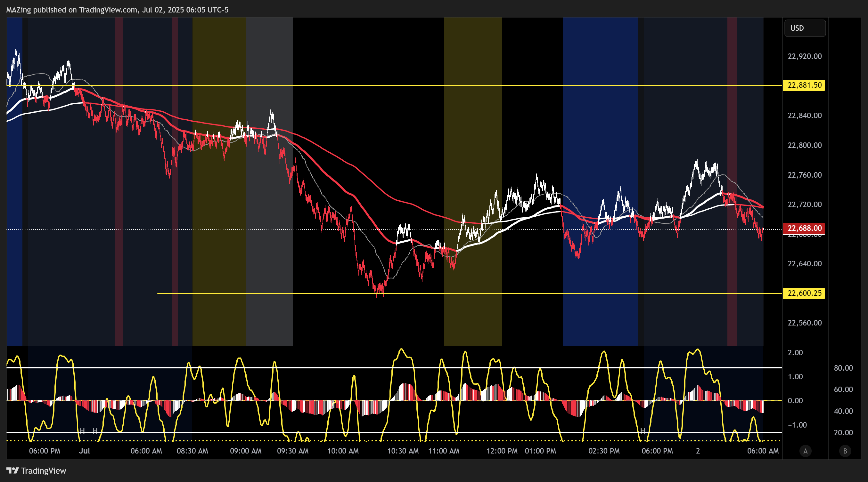Viewport: 868px width, 482px height.
Task: Click the 22,881.50 yellow price label
Action: tap(804, 85)
